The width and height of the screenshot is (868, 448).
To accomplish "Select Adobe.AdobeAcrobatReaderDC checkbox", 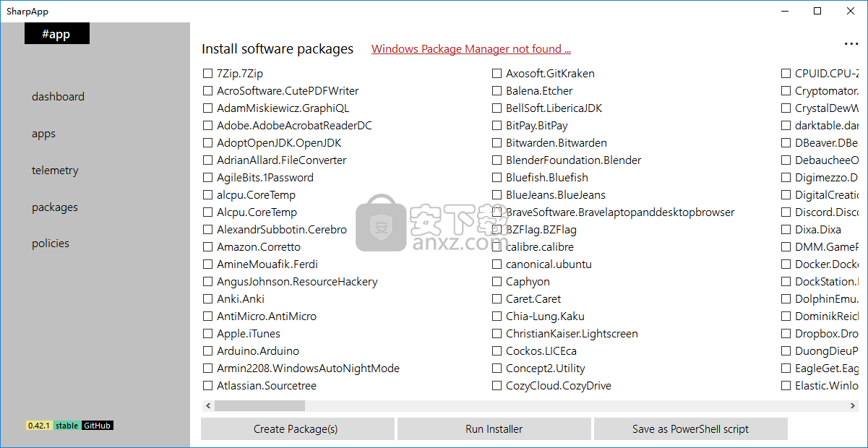I will tap(208, 126).
